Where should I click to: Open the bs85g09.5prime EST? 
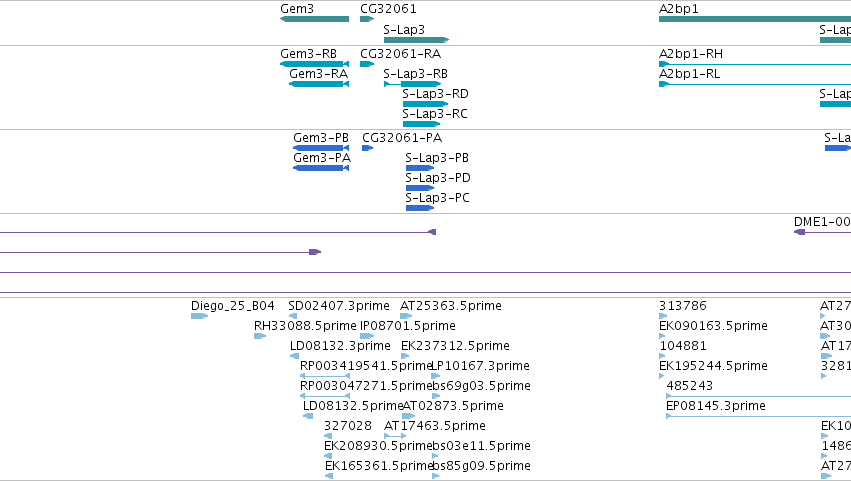(435, 476)
